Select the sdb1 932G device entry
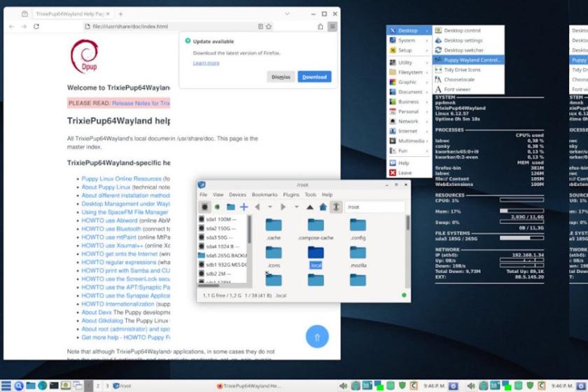The image size is (588, 392). [223, 265]
